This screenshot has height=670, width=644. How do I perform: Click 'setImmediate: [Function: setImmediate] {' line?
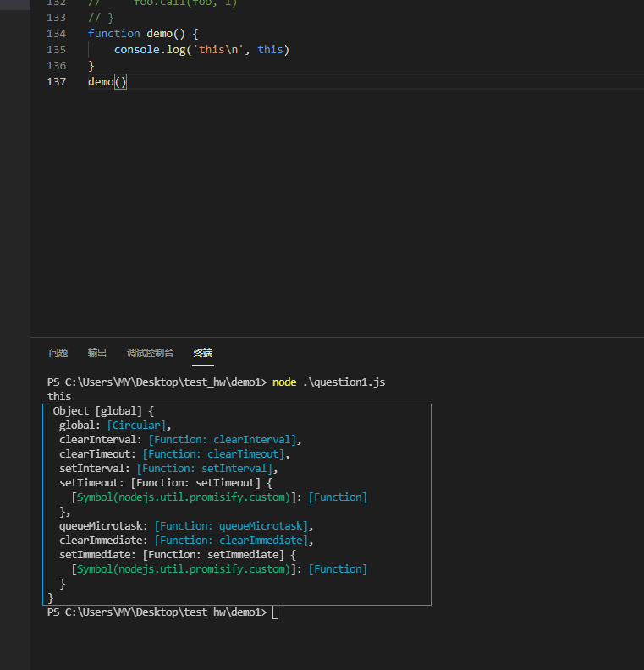(178, 555)
